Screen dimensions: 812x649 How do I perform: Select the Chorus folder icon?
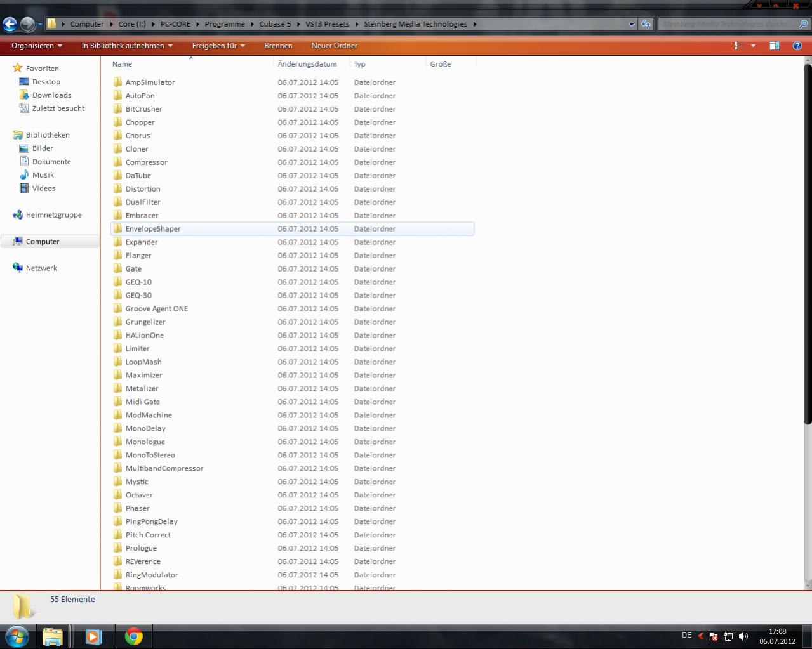(x=117, y=135)
